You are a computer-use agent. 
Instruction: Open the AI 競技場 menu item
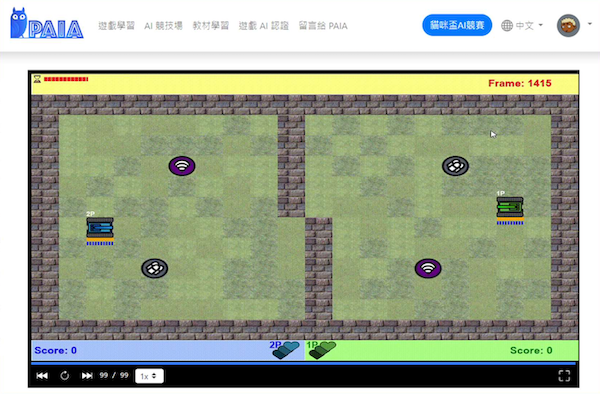click(163, 26)
